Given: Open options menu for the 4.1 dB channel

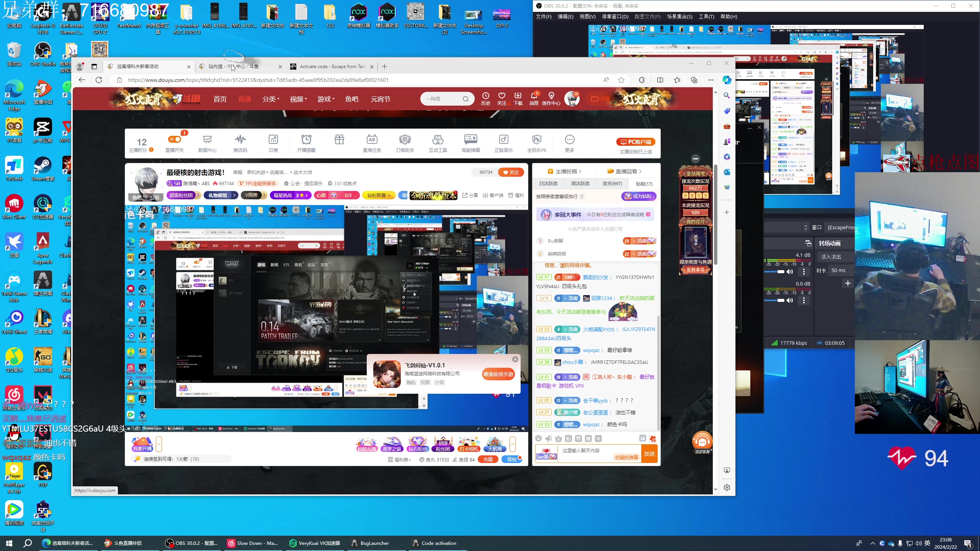Looking at the screenshot, I should point(804,272).
